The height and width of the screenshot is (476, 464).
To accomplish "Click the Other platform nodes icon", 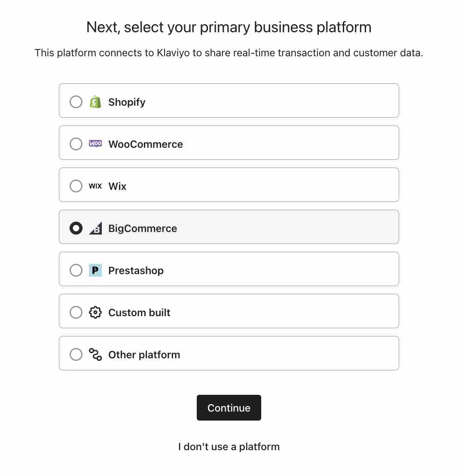I will 95,354.
